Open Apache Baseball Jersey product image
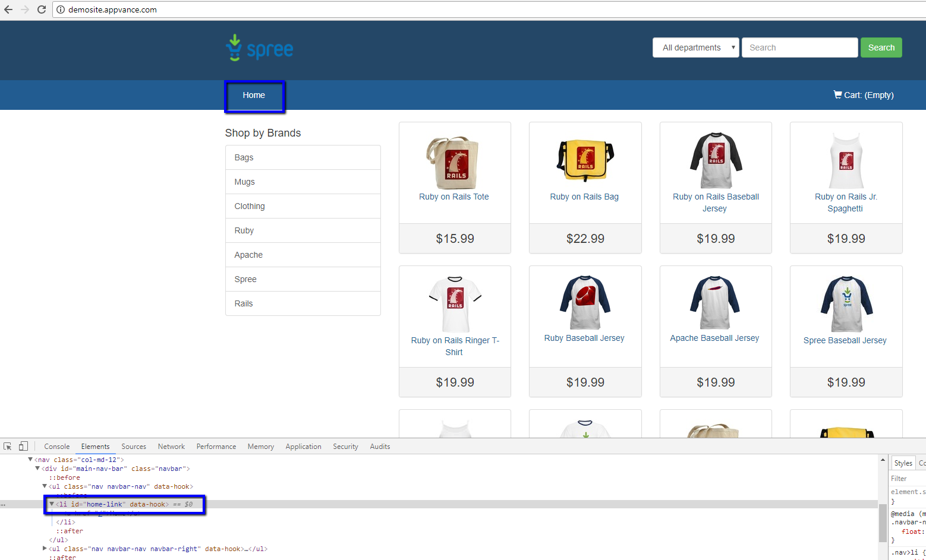 (716, 302)
